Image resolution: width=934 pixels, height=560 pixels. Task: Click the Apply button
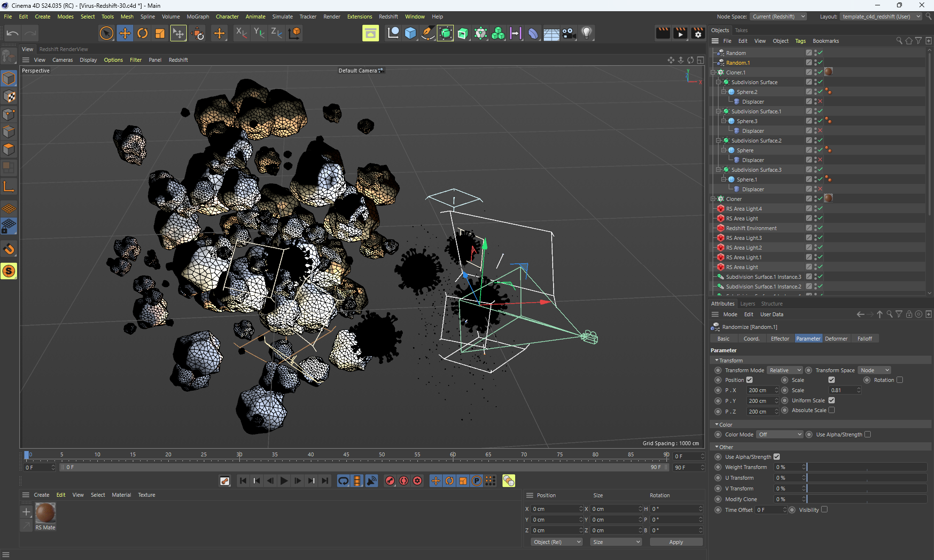click(x=676, y=542)
